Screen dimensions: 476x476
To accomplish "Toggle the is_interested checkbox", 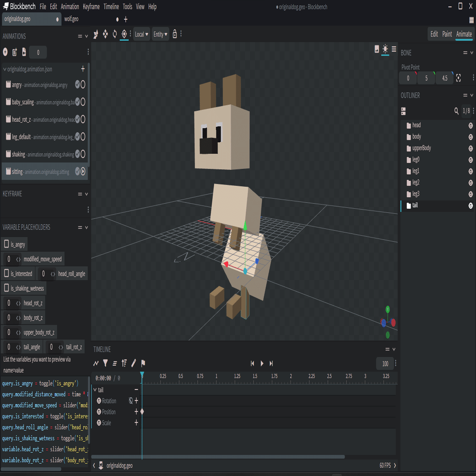I will click(6, 273).
